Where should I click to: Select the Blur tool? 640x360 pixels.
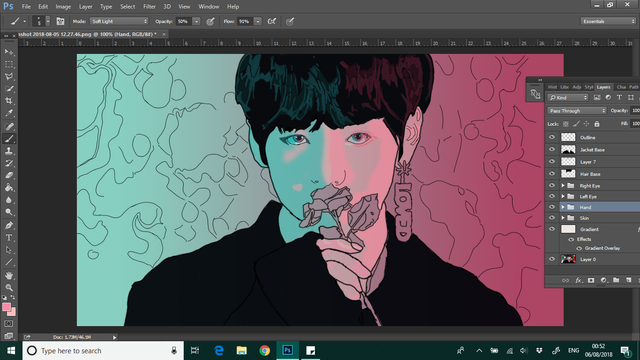click(x=9, y=200)
